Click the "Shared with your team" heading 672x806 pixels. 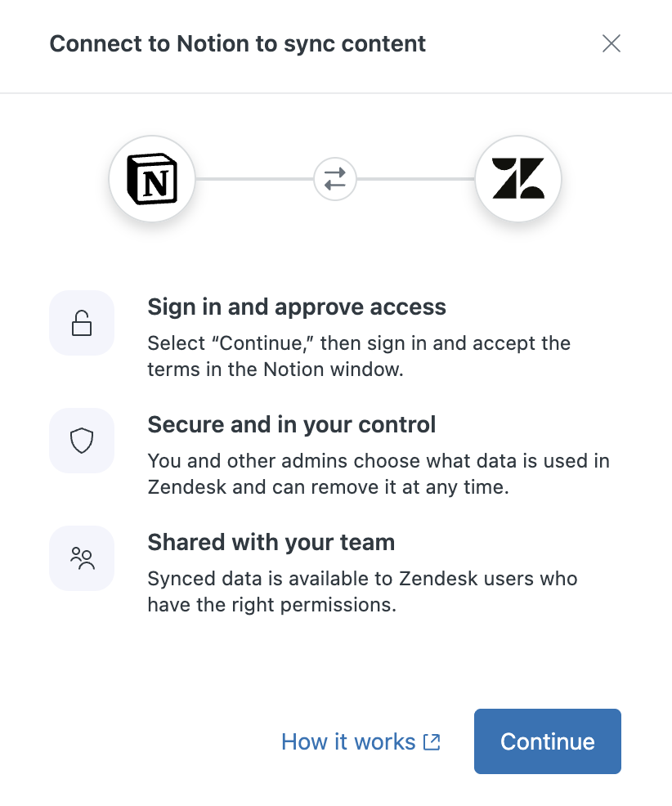271,542
